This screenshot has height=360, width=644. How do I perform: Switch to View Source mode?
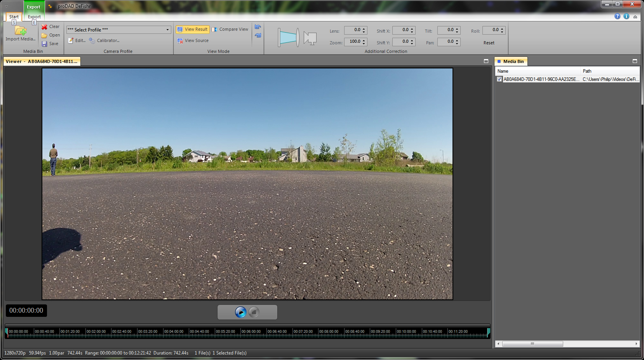click(193, 40)
